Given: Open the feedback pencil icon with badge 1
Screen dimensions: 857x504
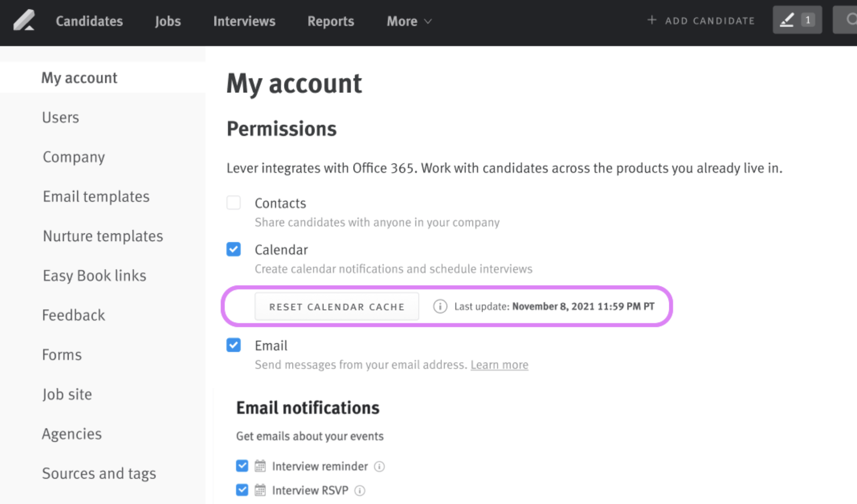Looking at the screenshot, I should [x=797, y=20].
